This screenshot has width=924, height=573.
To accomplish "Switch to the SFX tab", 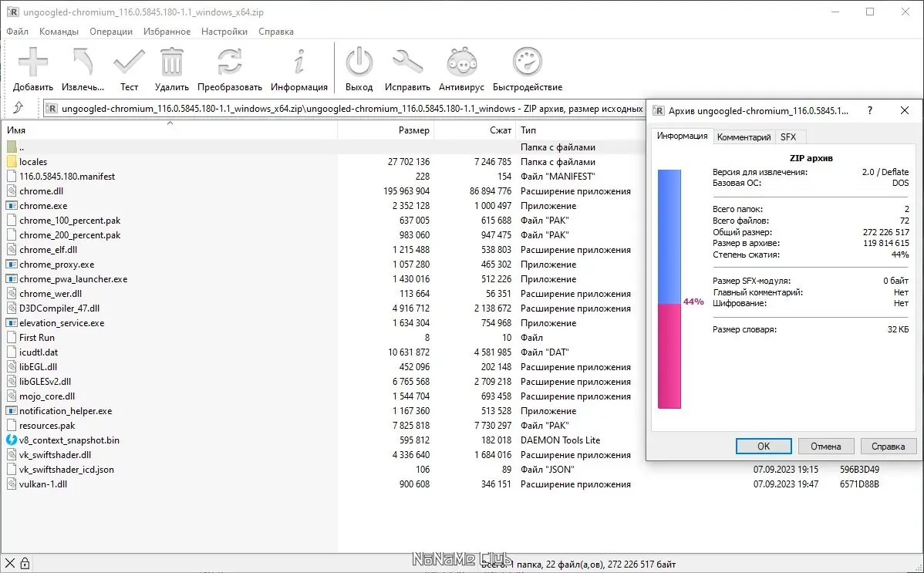I will [789, 137].
